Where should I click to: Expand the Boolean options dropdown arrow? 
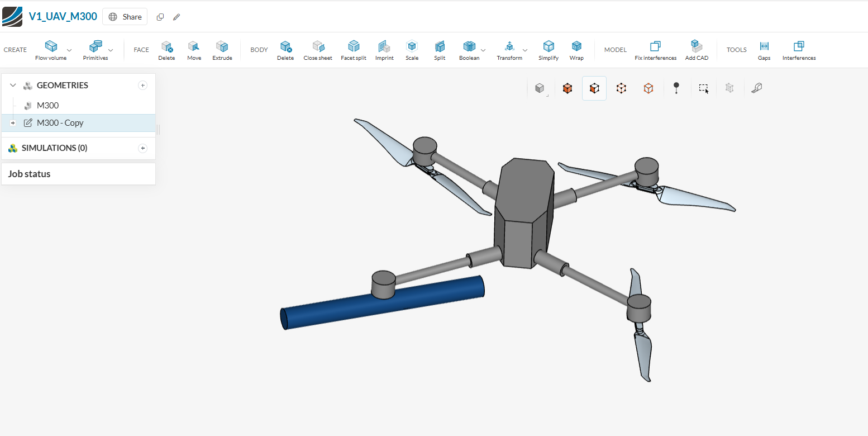point(483,50)
